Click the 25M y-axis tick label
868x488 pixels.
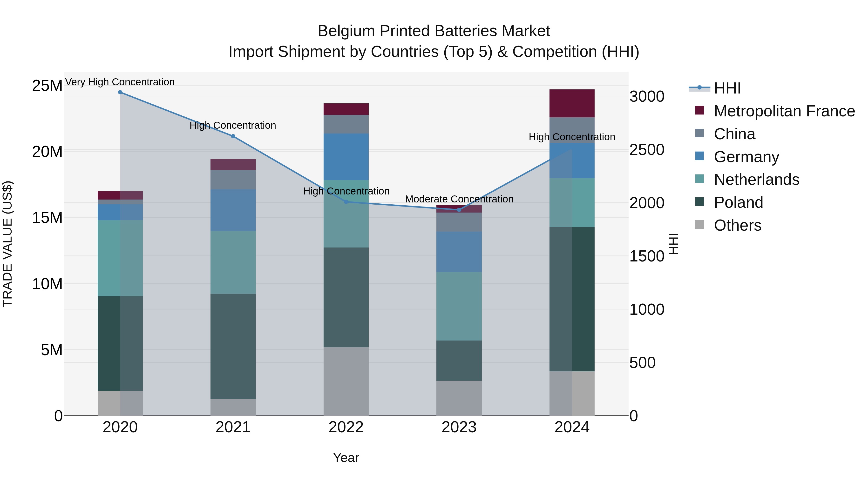pos(47,86)
